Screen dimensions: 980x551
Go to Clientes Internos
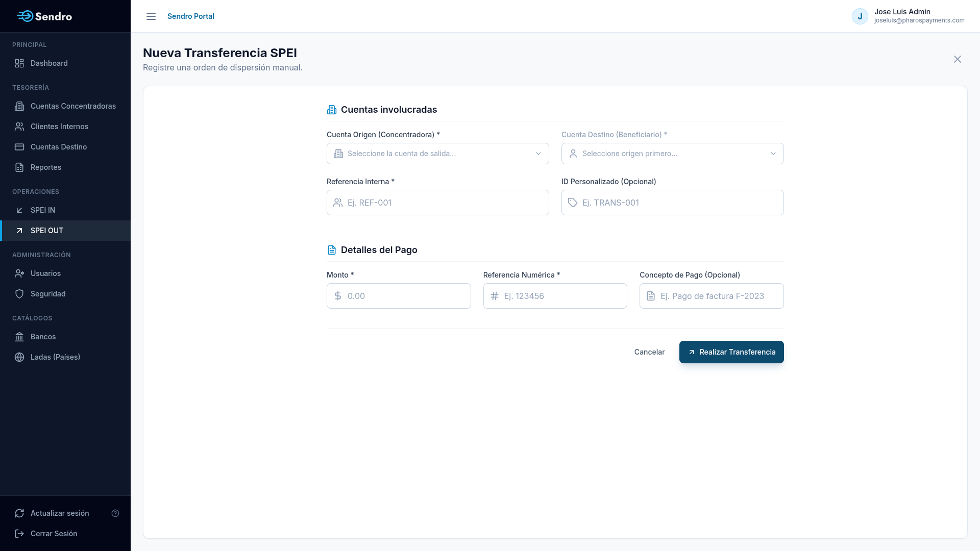coord(65,127)
